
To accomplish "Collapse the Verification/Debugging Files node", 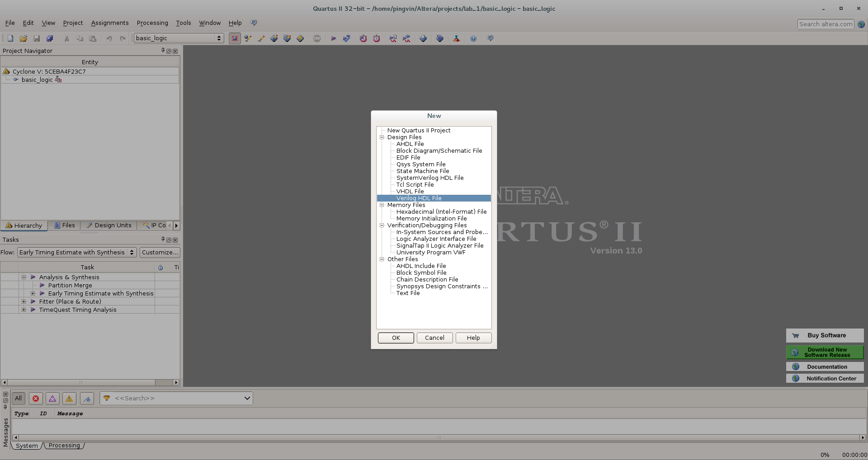I will point(382,225).
